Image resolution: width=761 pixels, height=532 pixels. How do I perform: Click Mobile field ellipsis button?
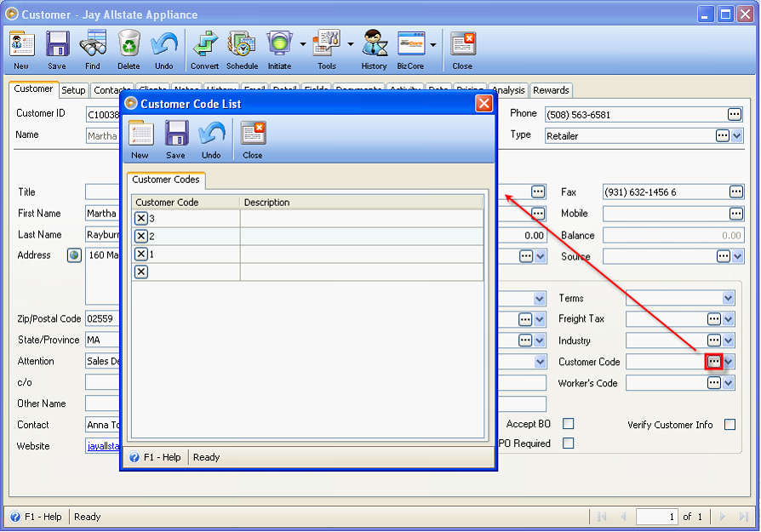735,214
